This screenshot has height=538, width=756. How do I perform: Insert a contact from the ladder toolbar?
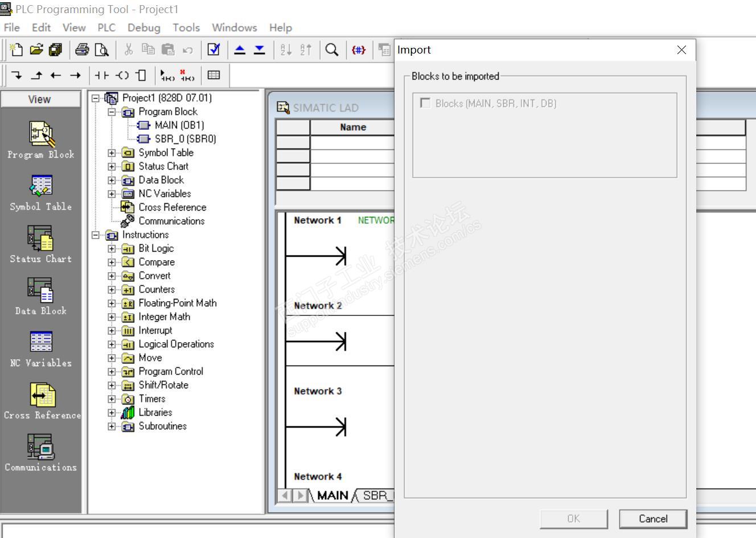tap(102, 75)
